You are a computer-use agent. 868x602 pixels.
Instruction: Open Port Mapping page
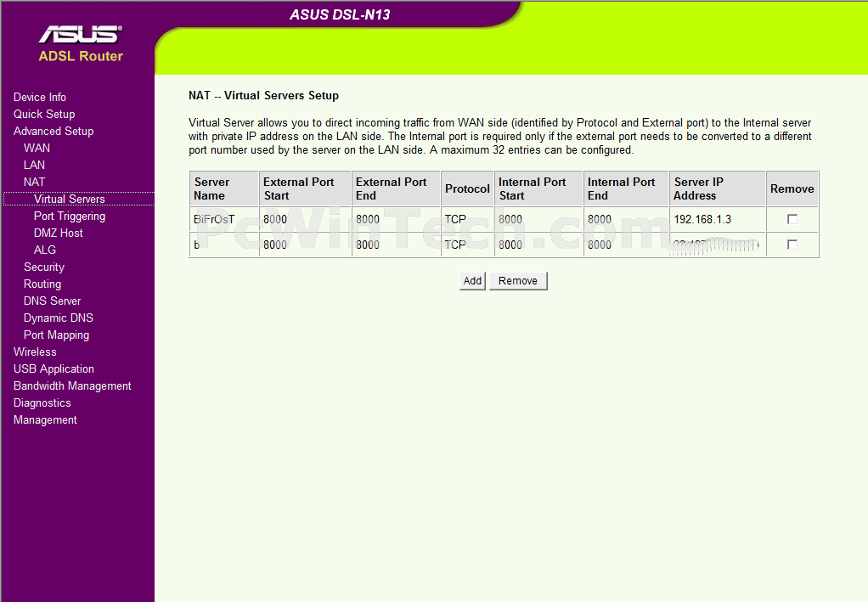tap(56, 335)
